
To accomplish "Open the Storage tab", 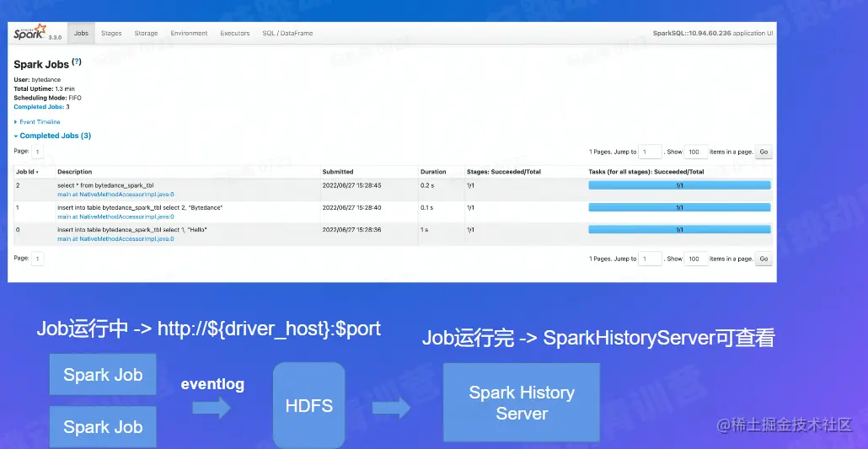I will 146,33.
